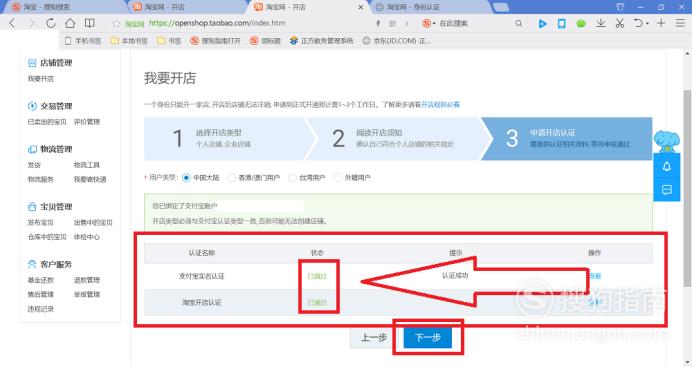Screen dimensions: 692x367
Task: Reload the page with the refresh icon
Action: click(x=50, y=23)
